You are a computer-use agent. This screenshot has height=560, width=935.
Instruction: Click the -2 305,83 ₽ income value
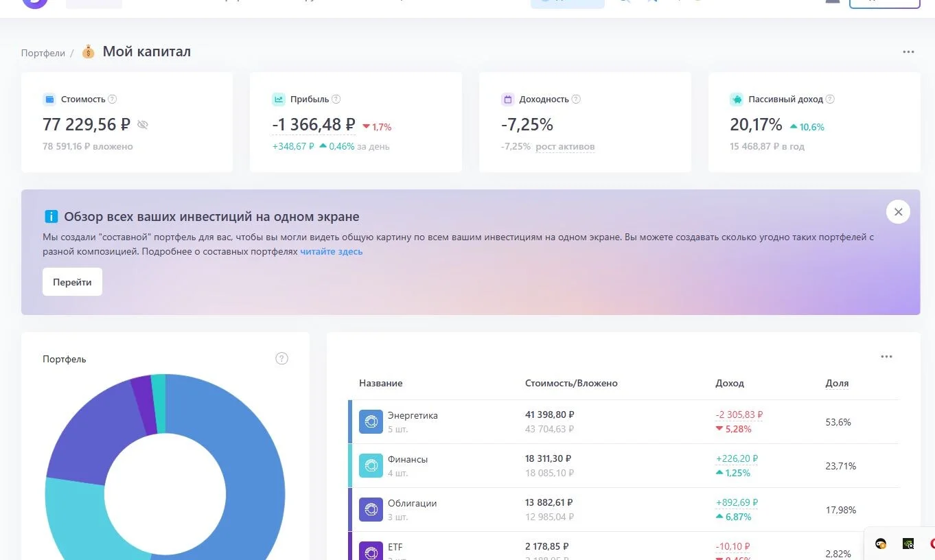tap(739, 415)
